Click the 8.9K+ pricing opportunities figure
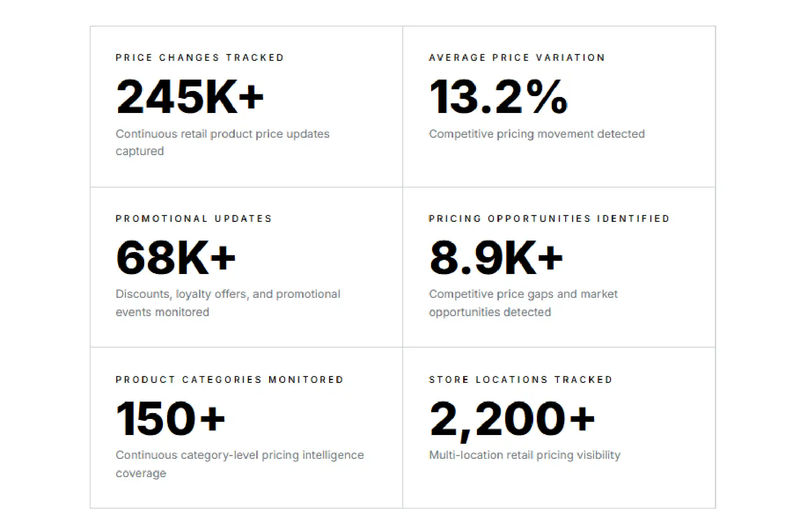805x532 pixels. [x=496, y=258]
